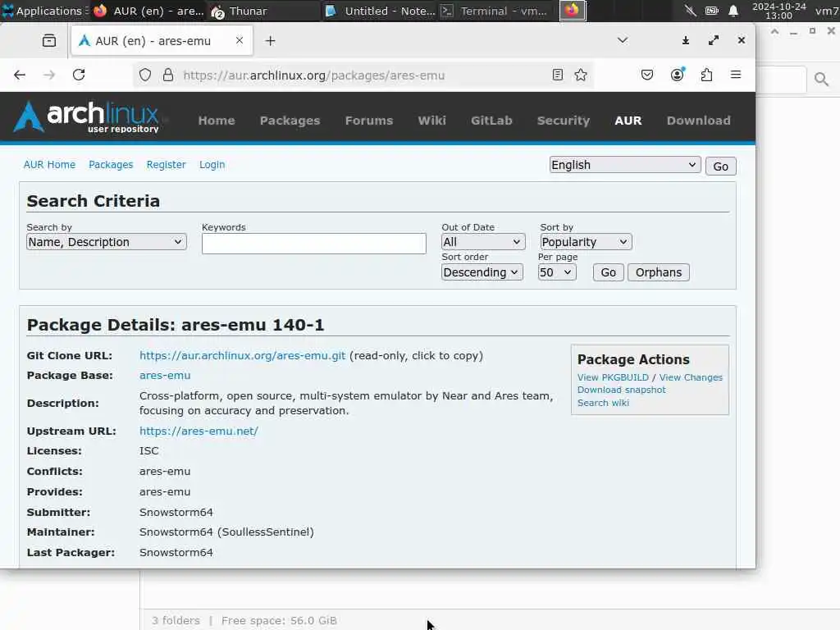Open the ares-emu Package Base link
Image resolution: width=840 pixels, height=630 pixels.
point(165,376)
